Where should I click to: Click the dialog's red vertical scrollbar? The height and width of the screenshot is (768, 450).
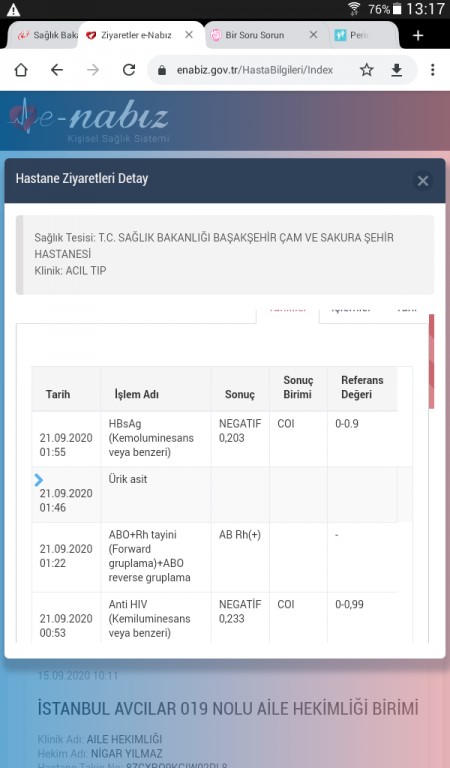coord(431,361)
